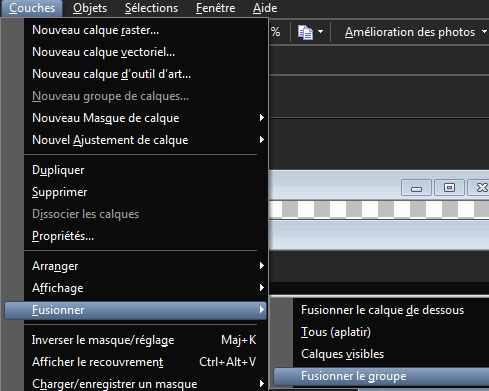The width and height of the screenshot is (489, 391).
Task: Choose Nouveau calque raster...
Action: pyautogui.click(x=146, y=30)
